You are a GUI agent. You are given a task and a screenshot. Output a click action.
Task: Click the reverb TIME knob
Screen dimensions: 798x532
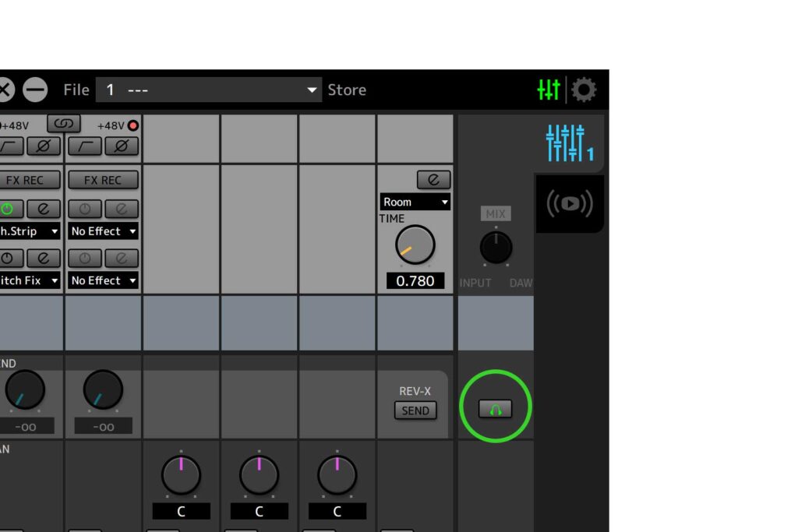pyautogui.click(x=415, y=245)
